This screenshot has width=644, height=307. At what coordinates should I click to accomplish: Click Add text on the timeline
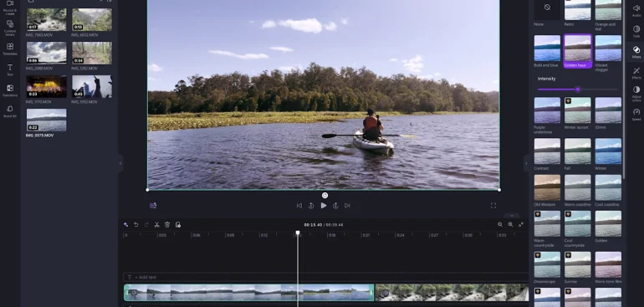pyautogui.click(x=146, y=278)
